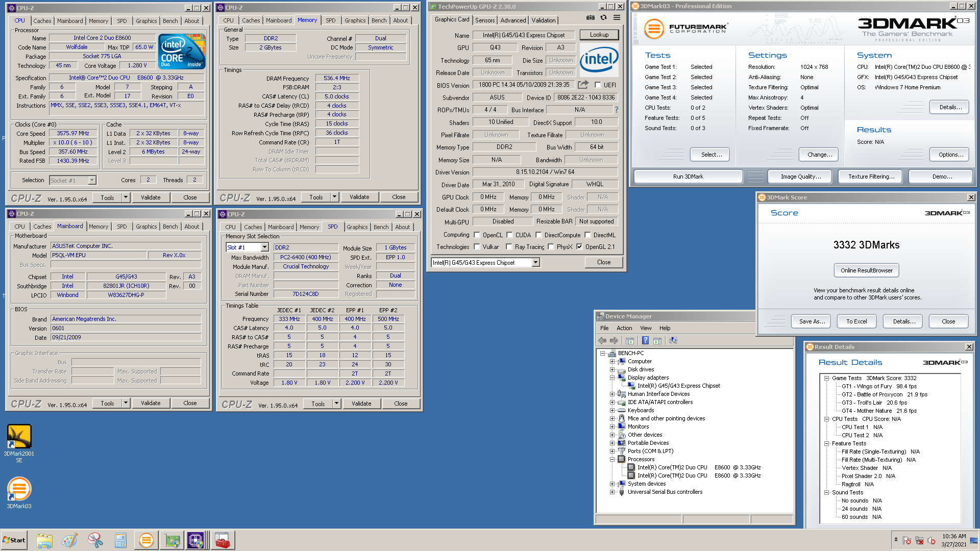This screenshot has width=980, height=551.
Task: Switch to Validation tab in GPU-Z
Action: coord(543,20)
